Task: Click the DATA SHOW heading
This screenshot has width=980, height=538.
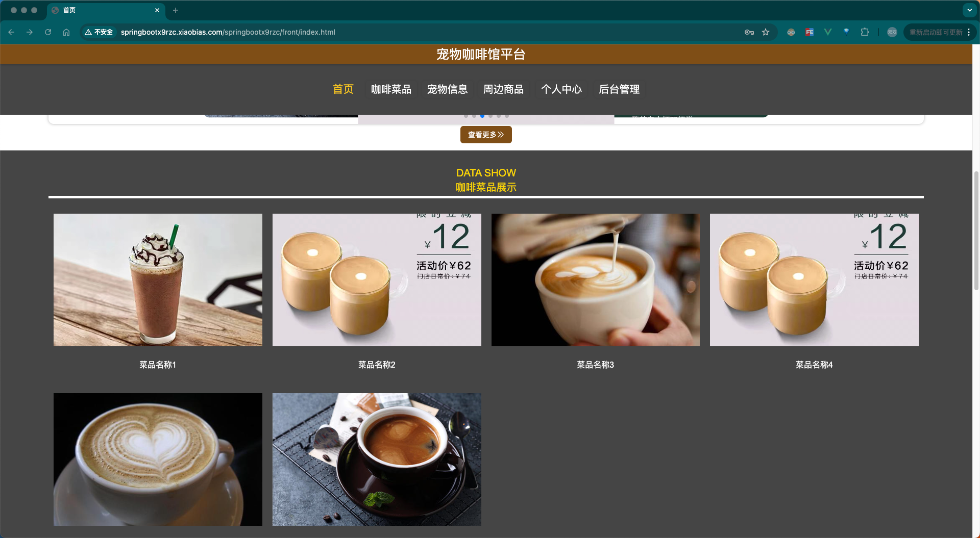Action: pos(486,173)
